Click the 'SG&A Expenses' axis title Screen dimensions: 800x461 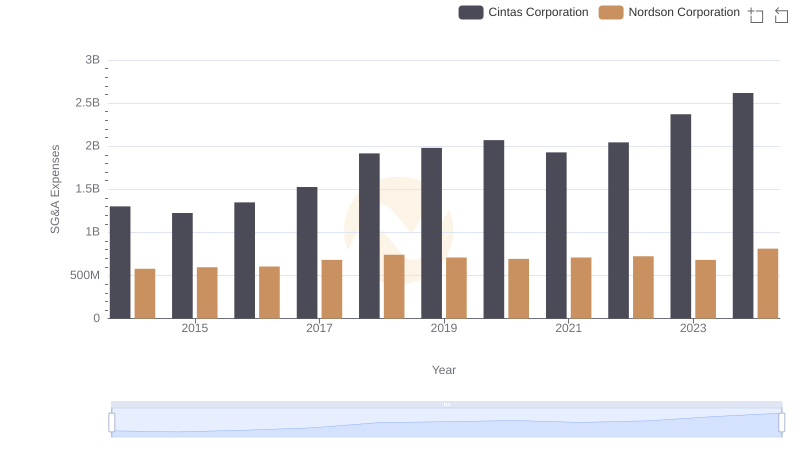(55, 189)
